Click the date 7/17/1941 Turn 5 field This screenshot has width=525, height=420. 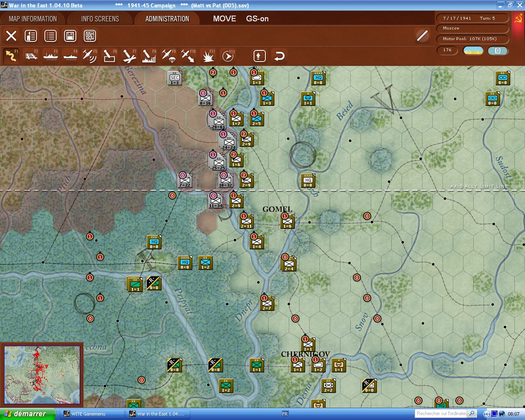[472, 18]
